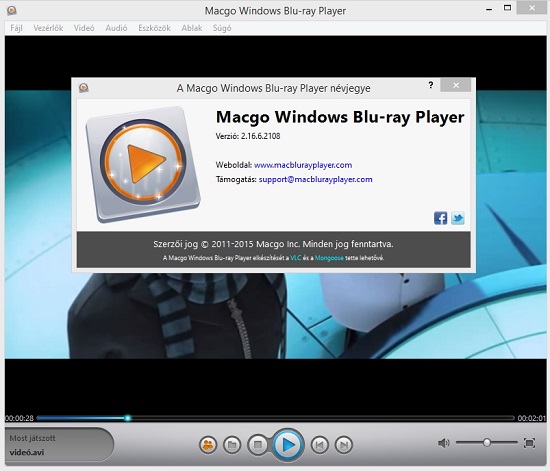
Task: Open the Audió menu
Action: click(116, 28)
